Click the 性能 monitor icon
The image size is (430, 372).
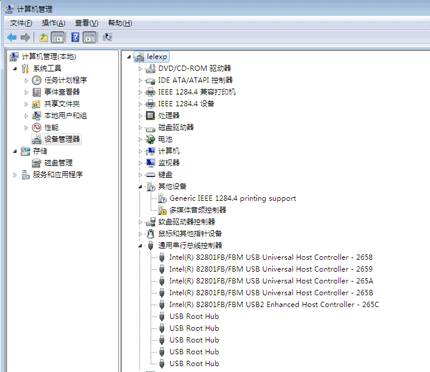(x=36, y=127)
